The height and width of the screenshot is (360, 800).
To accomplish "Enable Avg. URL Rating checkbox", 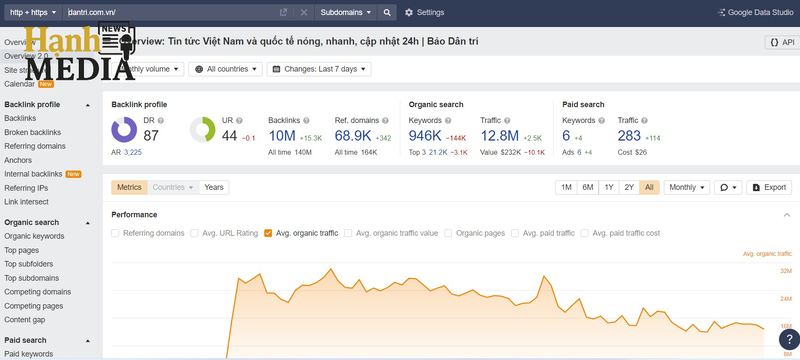I will (194, 233).
